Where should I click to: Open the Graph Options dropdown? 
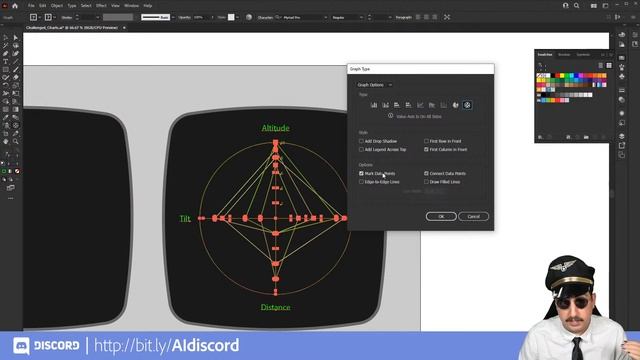coord(374,85)
